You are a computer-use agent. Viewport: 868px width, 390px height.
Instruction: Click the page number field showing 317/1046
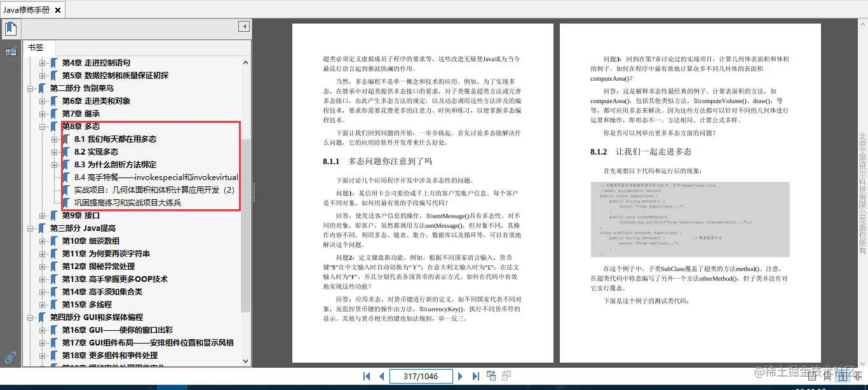click(x=421, y=376)
